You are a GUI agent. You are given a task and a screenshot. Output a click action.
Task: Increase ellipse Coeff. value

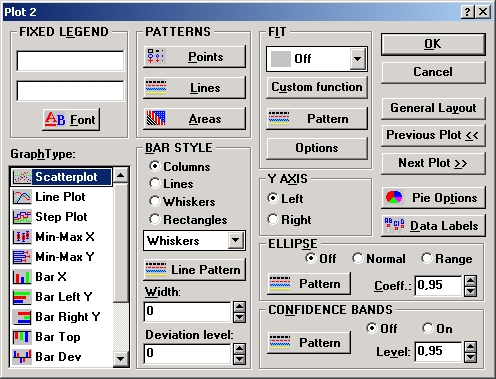[x=470, y=281]
